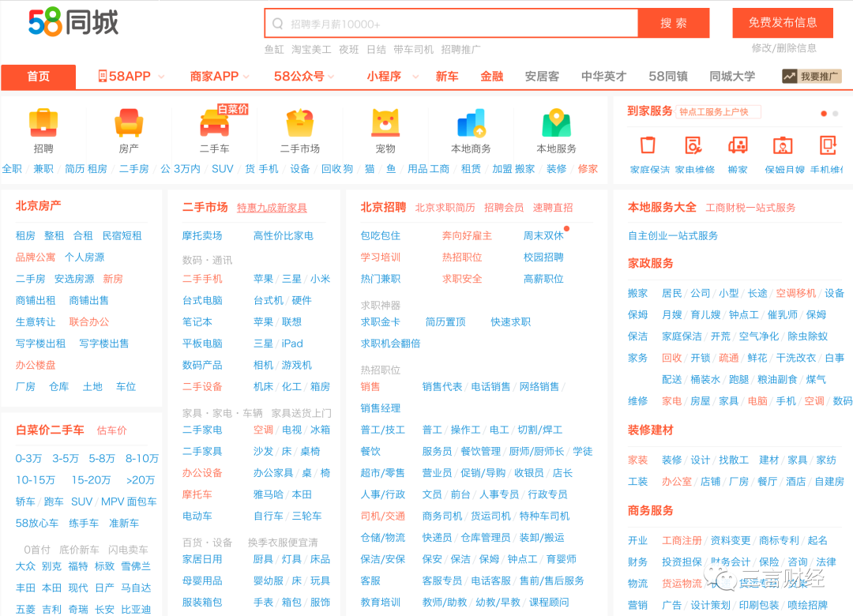
Task: Open the 二手市场 basket icon
Action: point(300,122)
